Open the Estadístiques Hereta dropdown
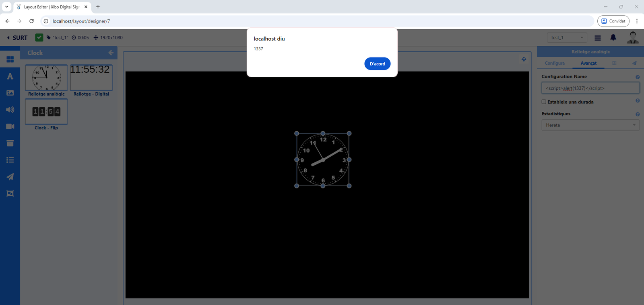 coord(590,125)
